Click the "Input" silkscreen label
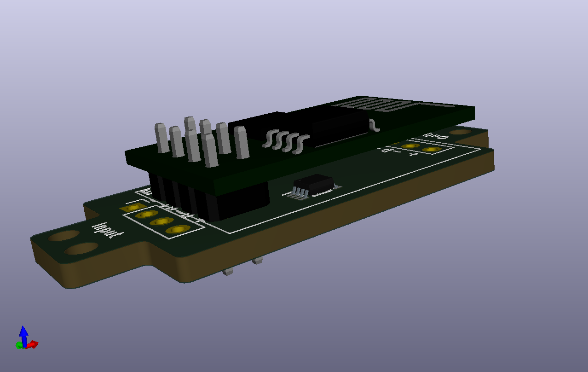 coord(108,230)
